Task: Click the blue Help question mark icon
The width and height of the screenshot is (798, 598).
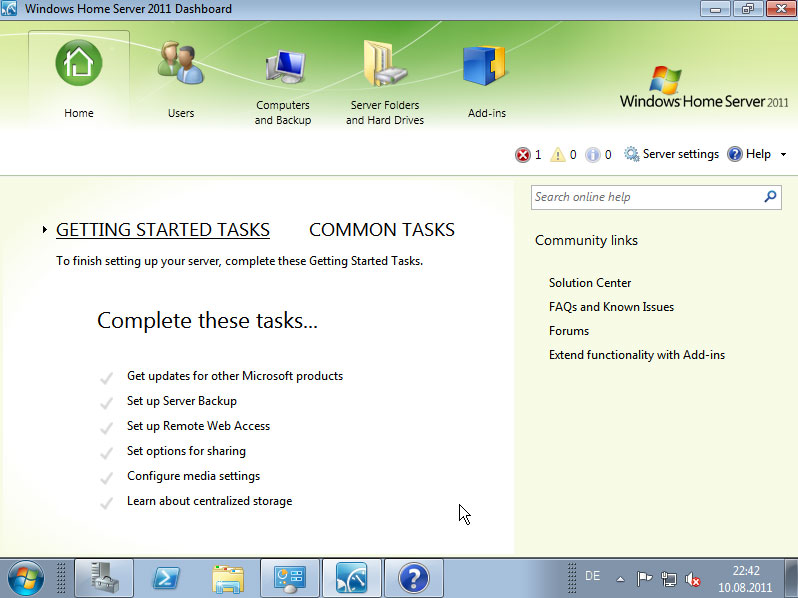Action: click(734, 154)
